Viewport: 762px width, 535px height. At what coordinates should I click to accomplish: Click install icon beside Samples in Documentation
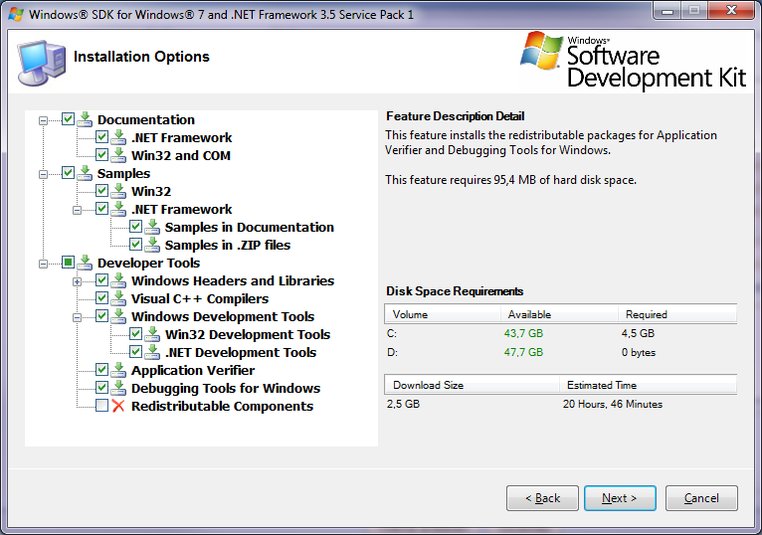[152, 227]
